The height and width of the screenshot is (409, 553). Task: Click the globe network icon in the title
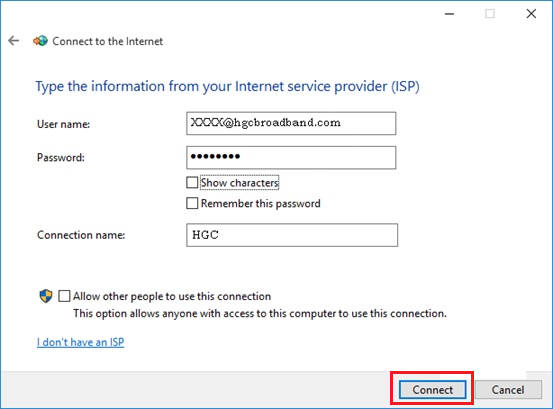click(40, 41)
